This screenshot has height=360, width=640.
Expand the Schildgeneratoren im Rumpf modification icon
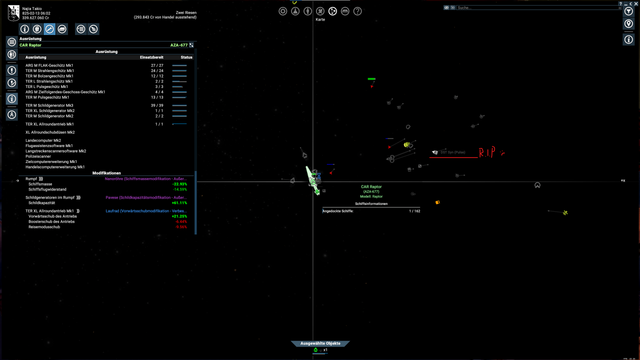[x=78, y=198]
